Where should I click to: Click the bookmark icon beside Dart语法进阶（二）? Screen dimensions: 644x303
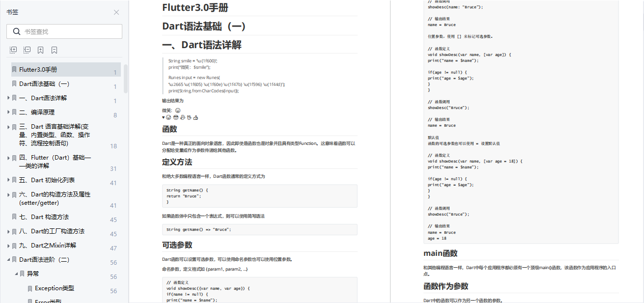click(15, 259)
